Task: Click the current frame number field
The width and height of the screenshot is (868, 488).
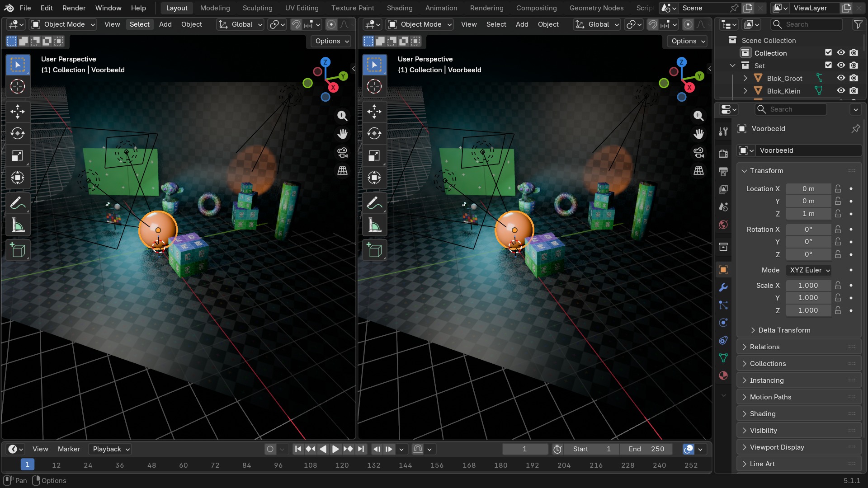Action: (524, 449)
